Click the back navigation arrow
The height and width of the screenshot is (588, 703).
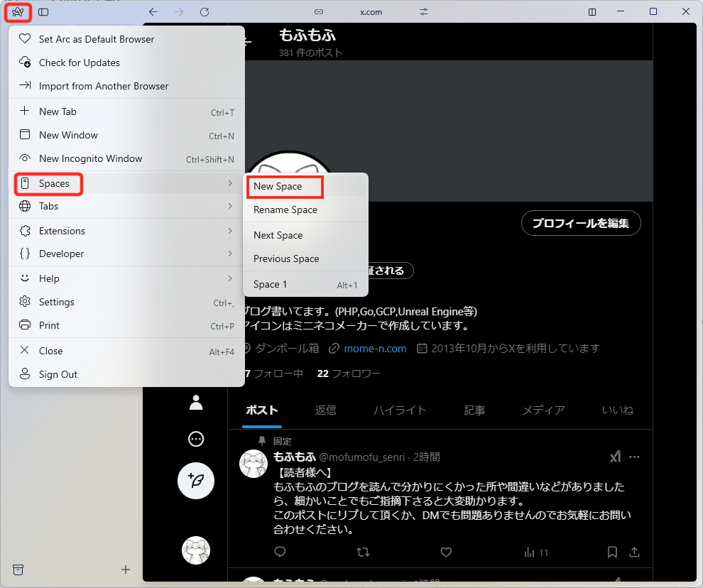tap(153, 12)
